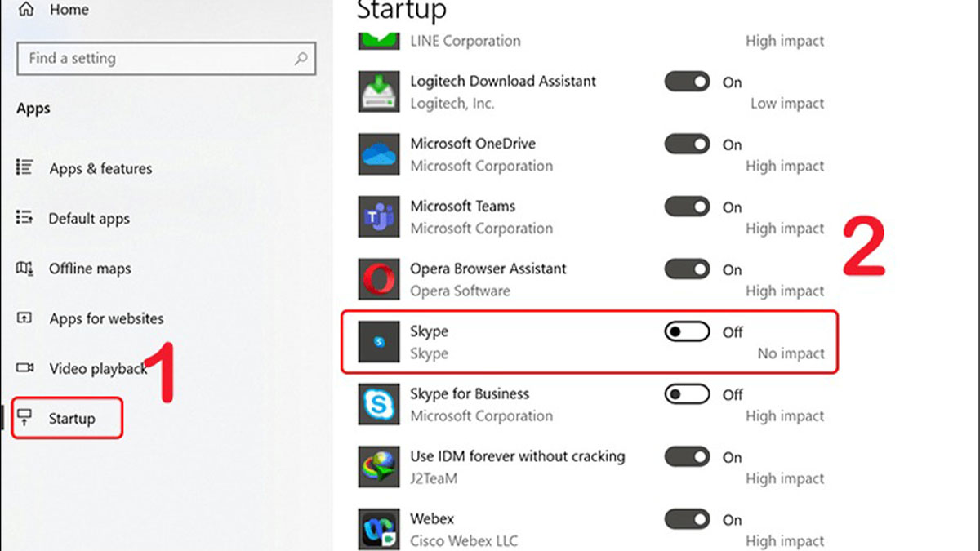Click the "Microsoft OneDrive" app name
The image size is (980, 551).
pos(473,144)
